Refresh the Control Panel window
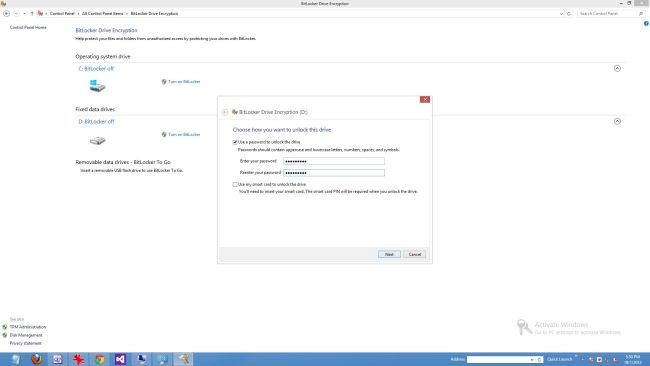 [x=569, y=14]
